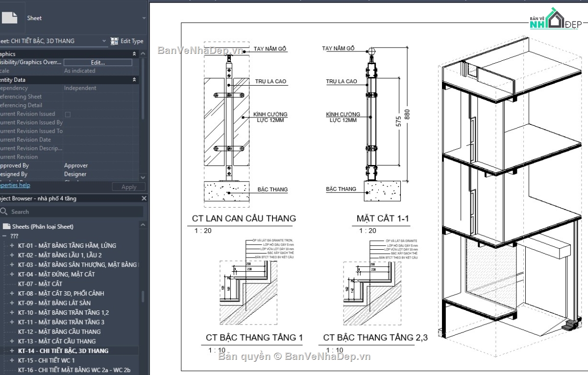Expand KT-08 sheet node
The width and height of the screenshot is (588, 375).
coord(12,293)
